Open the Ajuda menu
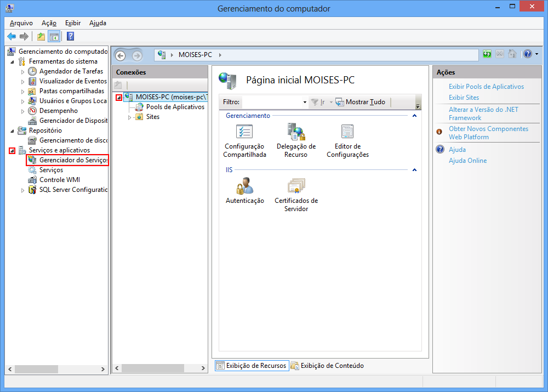Image resolution: width=548 pixels, height=392 pixels. [x=98, y=23]
